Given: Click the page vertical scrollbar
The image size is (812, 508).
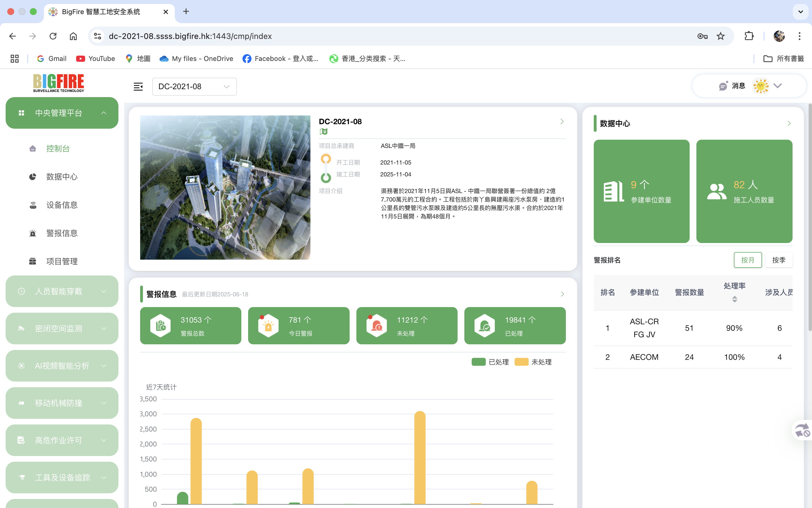Looking at the screenshot, I should (x=810, y=218).
